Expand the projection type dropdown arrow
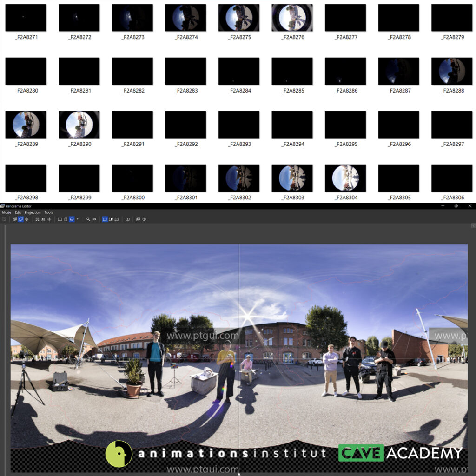Viewport: 476px width, 476px height. (x=78, y=219)
